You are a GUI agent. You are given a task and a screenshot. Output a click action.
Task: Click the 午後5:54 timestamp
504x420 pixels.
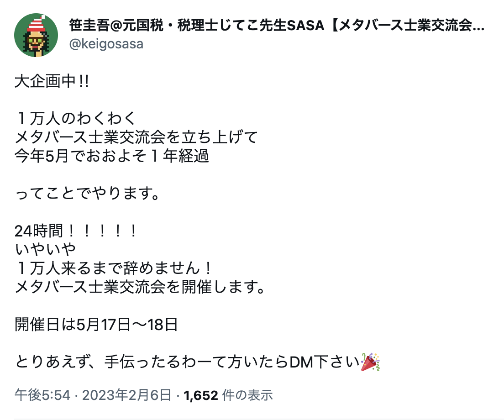click(x=42, y=395)
